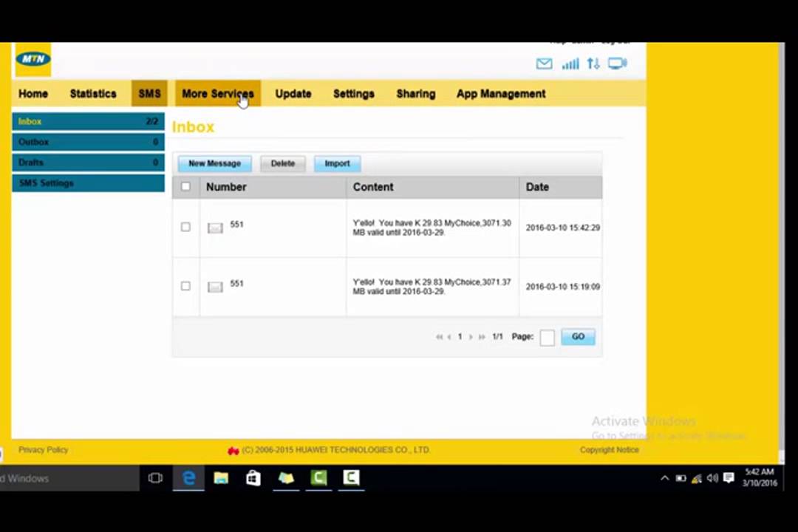Check the message dated 15:19:09

[185, 286]
